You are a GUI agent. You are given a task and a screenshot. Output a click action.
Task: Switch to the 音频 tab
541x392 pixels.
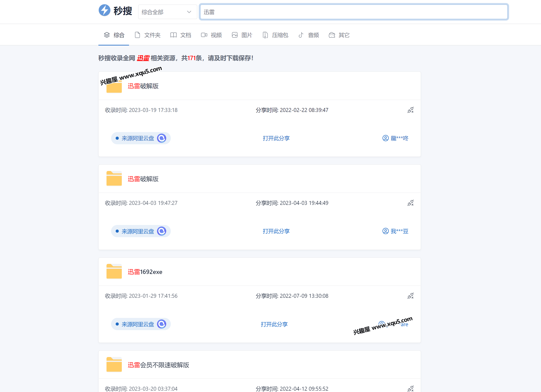click(308, 35)
